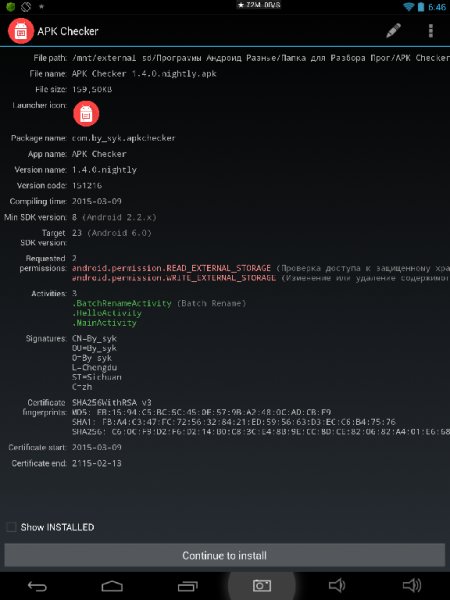Tap the Android back navigation button
The width and height of the screenshot is (450, 600).
[x=38, y=585]
